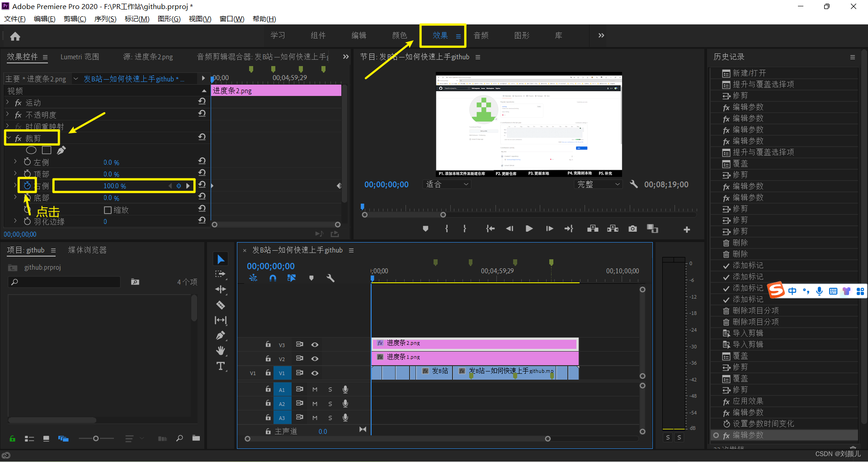This screenshot has width=868, height=462.
Task: Open the button editor plus icon
Action: 687,230
